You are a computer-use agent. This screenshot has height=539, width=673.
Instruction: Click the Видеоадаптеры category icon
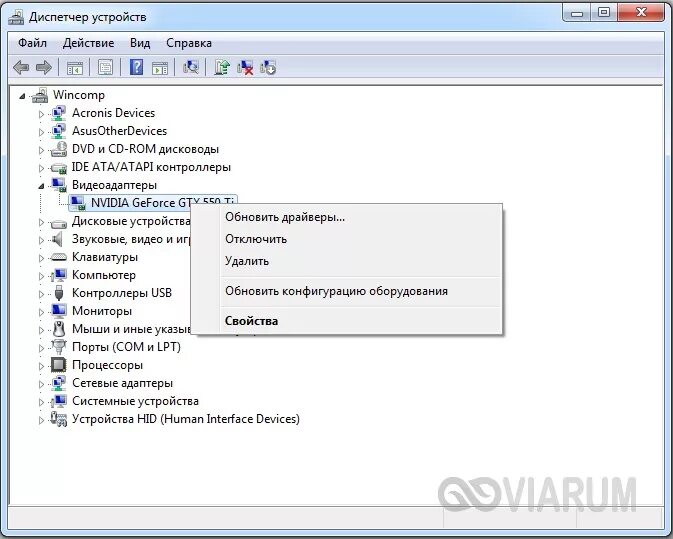[x=59, y=185]
